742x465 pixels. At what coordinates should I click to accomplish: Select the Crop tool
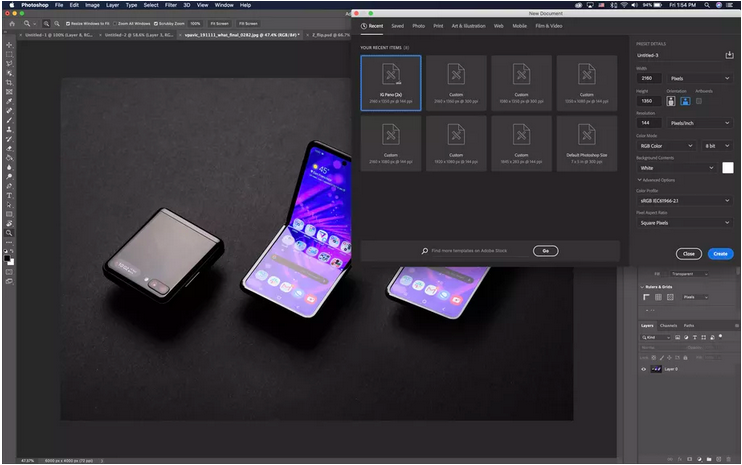point(9,83)
